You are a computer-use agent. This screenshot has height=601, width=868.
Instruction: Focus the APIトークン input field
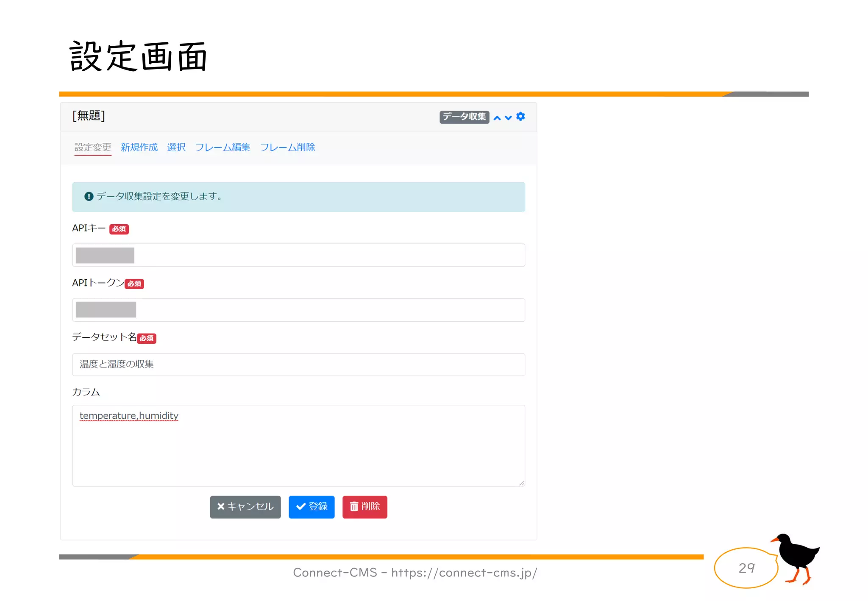pyautogui.click(x=298, y=310)
